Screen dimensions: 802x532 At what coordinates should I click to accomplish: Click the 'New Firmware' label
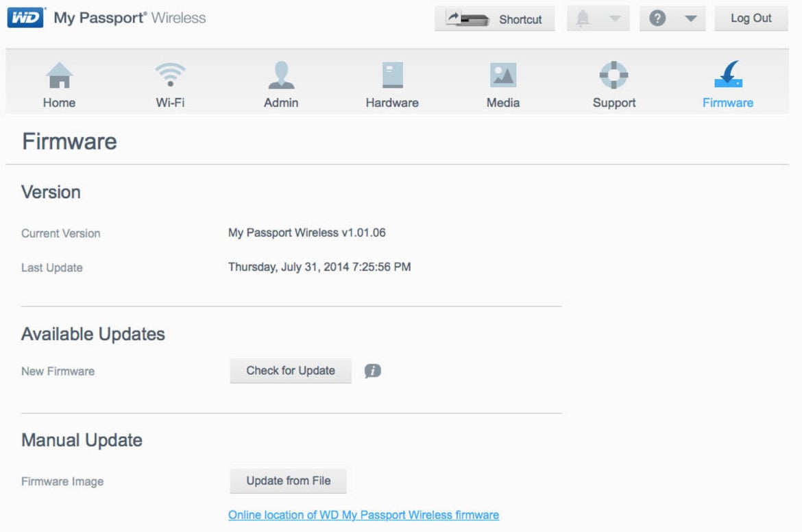click(x=58, y=372)
